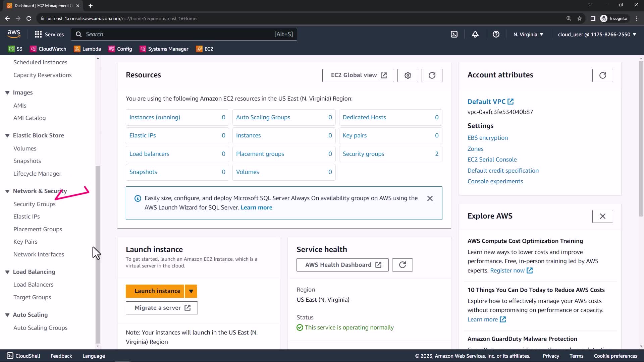
Task: Open the Resources settings gear icon
Action: 408,75
